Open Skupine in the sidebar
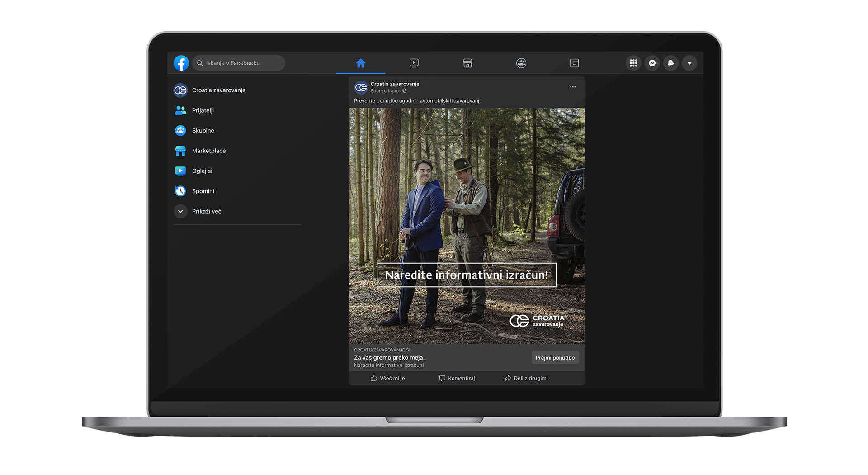 (203, 131)
